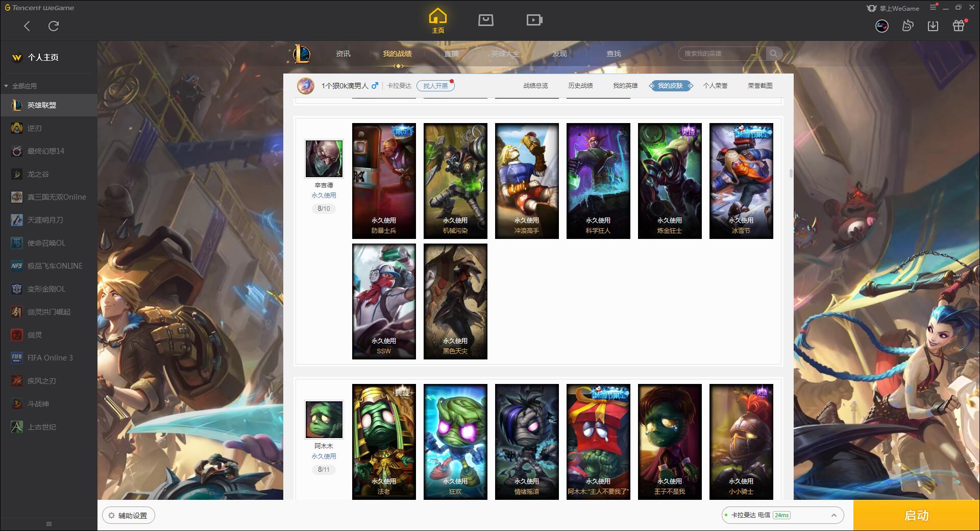Select FIFA Online 3 in the sidebar
Image resolution: width=980 pixels, height=531 pixels.
pos(48,358)
